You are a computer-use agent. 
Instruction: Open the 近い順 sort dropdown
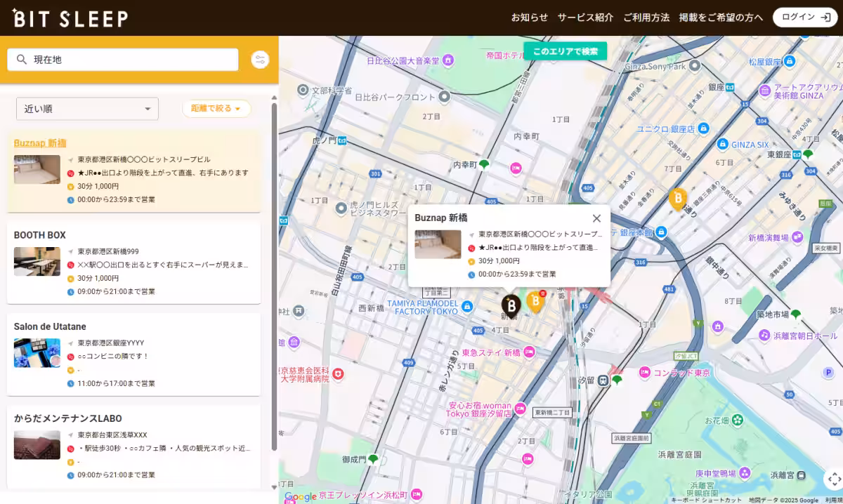[87, 109]
